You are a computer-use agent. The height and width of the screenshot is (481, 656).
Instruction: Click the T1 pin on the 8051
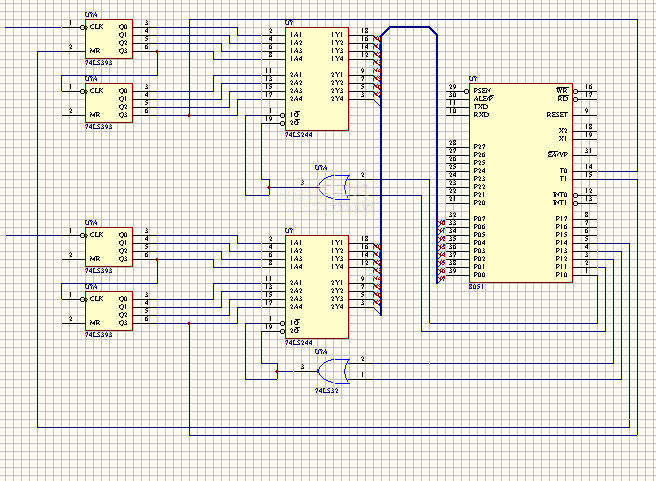coord(563,178)
